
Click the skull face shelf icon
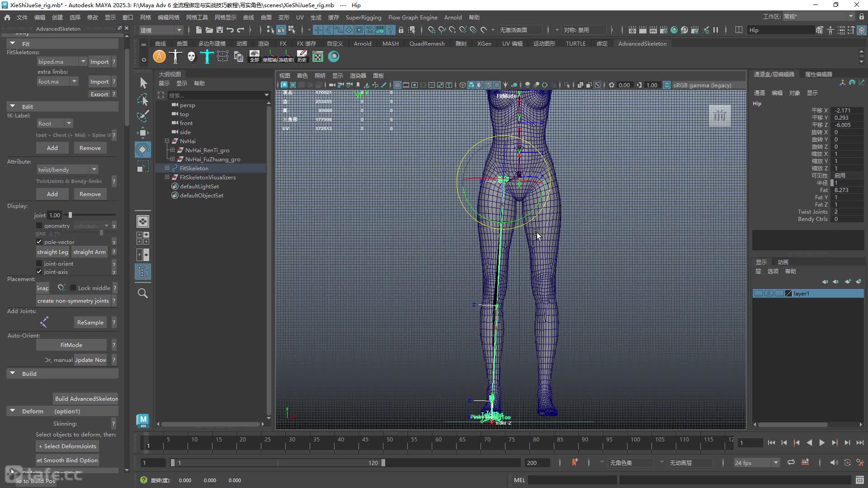(x=191, y=56)
